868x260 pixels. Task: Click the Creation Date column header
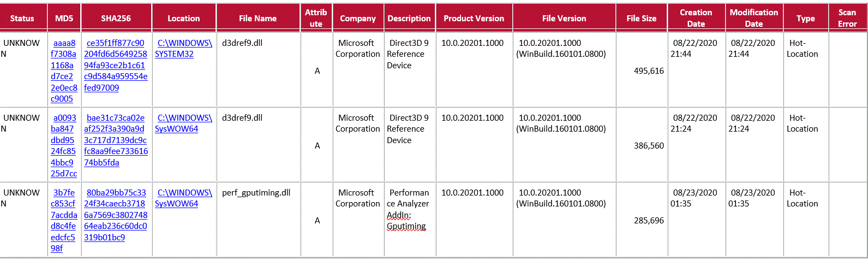(696, 18)
